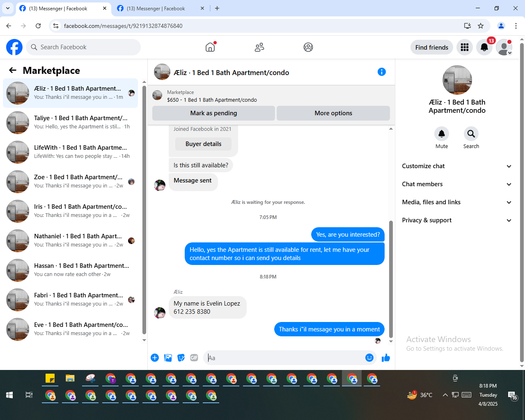Open Windows notification center icon
The width and height of the screenshot is (525, 420).
(x=513, y=395)
